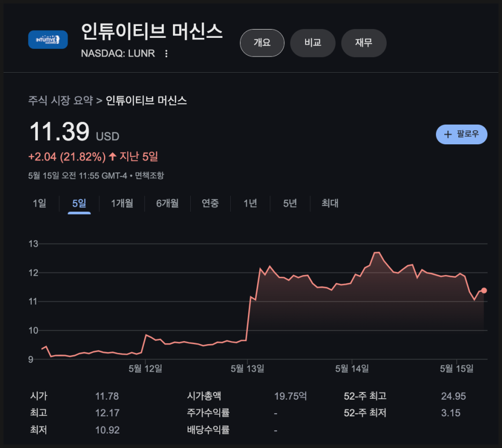
Task: Click the 52-주 최고 value 24.95
Action: [453, 396]
